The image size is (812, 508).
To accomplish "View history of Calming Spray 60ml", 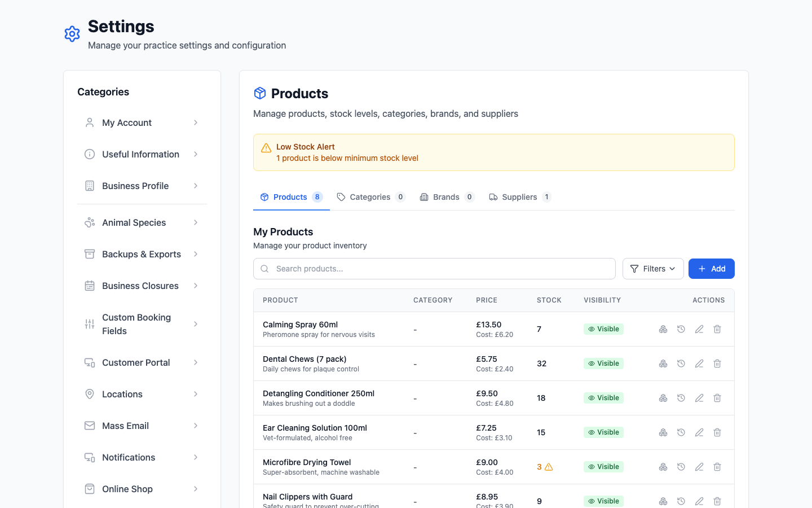I will point(681,329).
